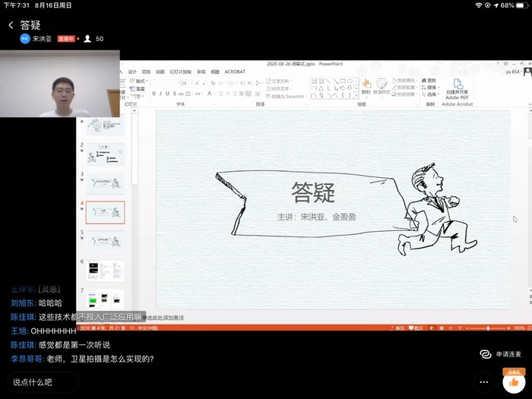Screen dimensions: 532x399
Task: Open the 快速样式 quick styles gallery
Action: tap(382, 87)
